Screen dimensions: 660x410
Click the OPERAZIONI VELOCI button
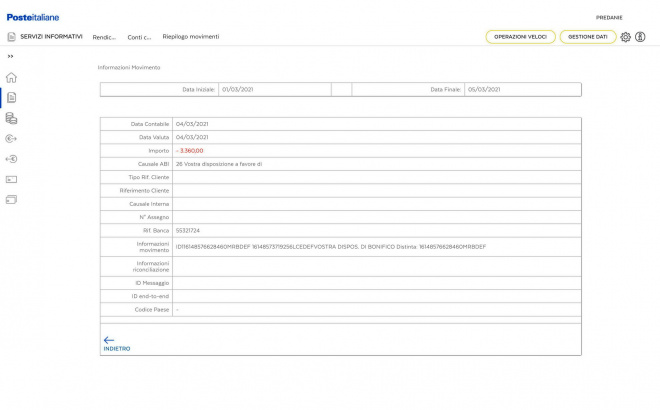pos(520,37)
